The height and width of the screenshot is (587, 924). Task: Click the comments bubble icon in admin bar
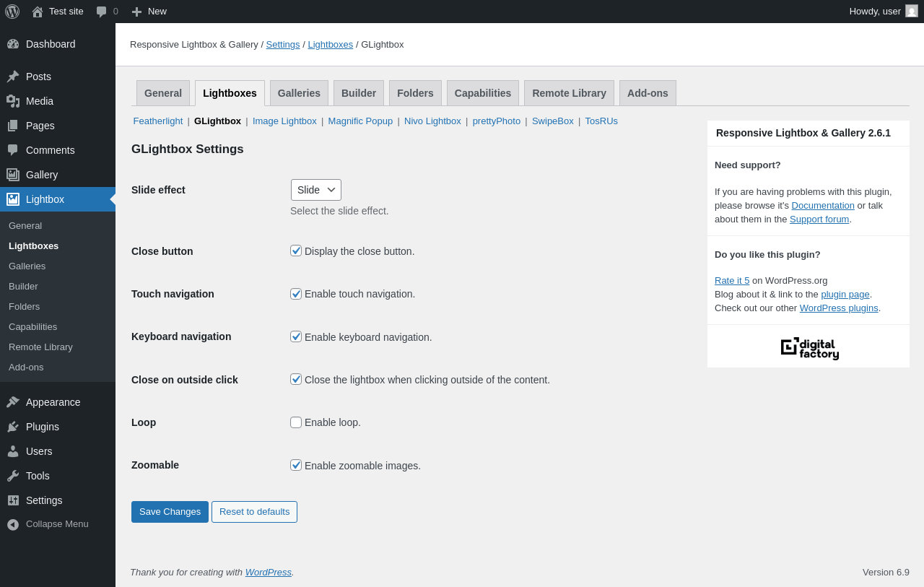(x=102, y=12)
